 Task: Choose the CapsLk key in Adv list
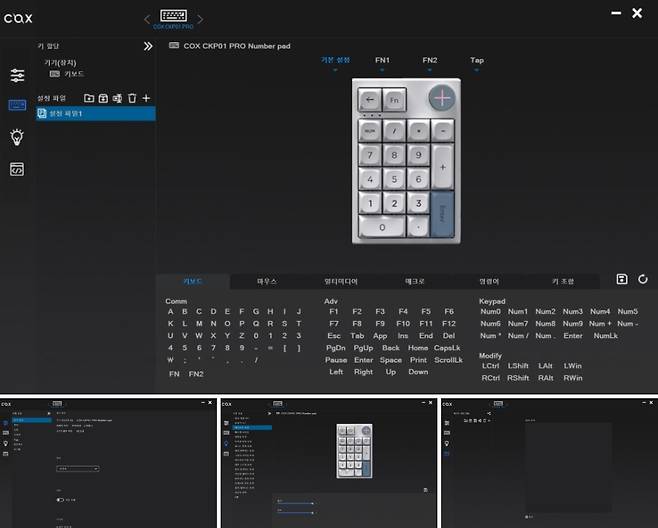pos(446,348)
